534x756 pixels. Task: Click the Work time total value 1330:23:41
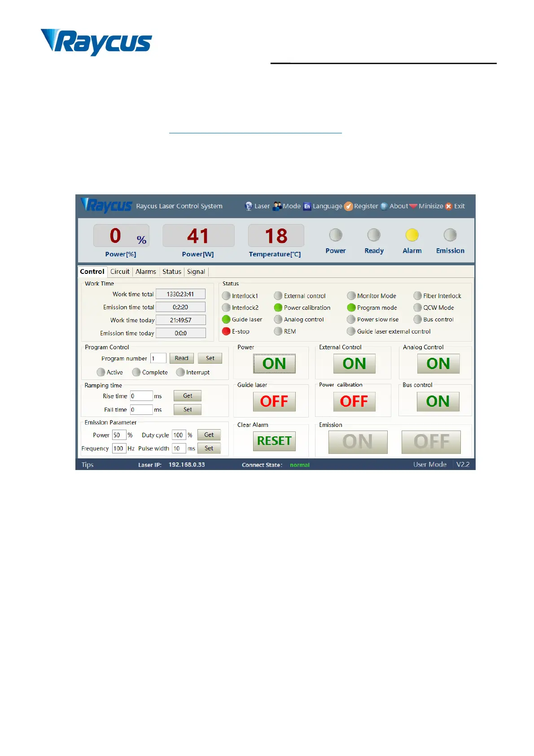point(180,294)
